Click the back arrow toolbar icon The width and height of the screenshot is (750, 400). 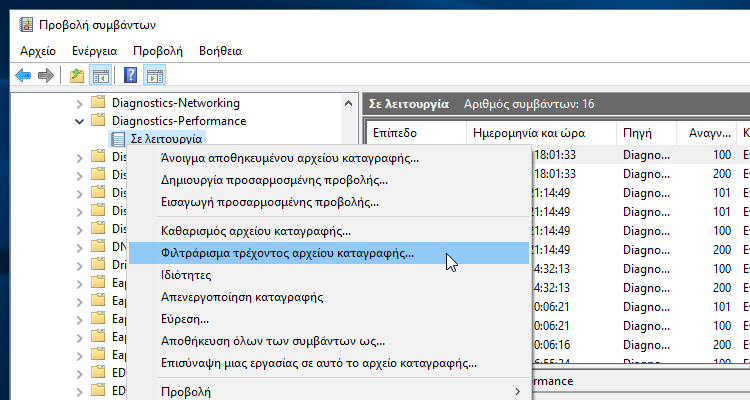[24, 75]
